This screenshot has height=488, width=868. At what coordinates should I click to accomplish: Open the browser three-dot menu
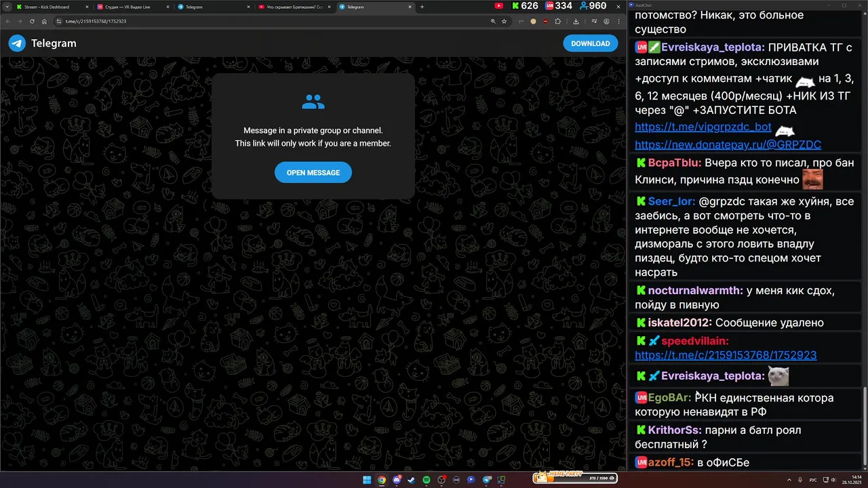pyautogui.click(x=618, y=21)
